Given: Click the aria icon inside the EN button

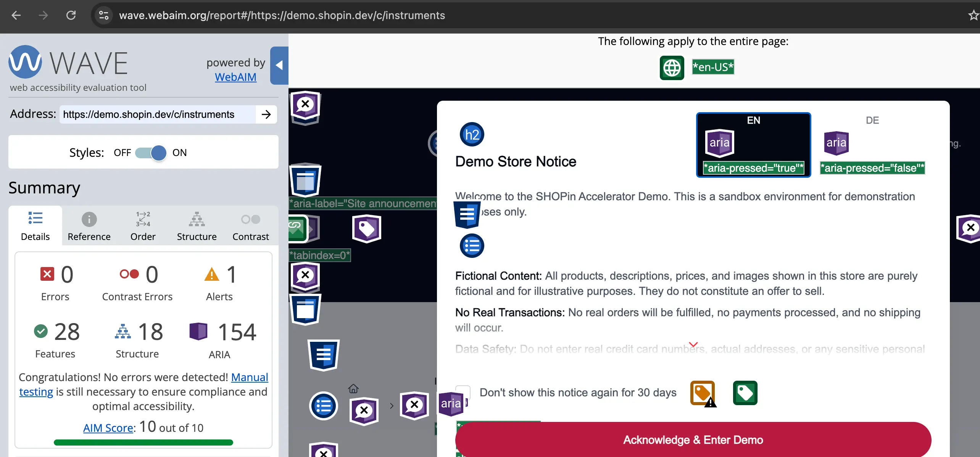Looking at the screenshot, I should coord(719,143).
